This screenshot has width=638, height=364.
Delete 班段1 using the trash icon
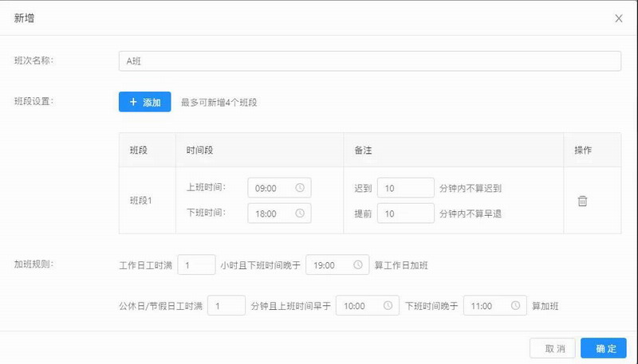[x=582, y=201]
